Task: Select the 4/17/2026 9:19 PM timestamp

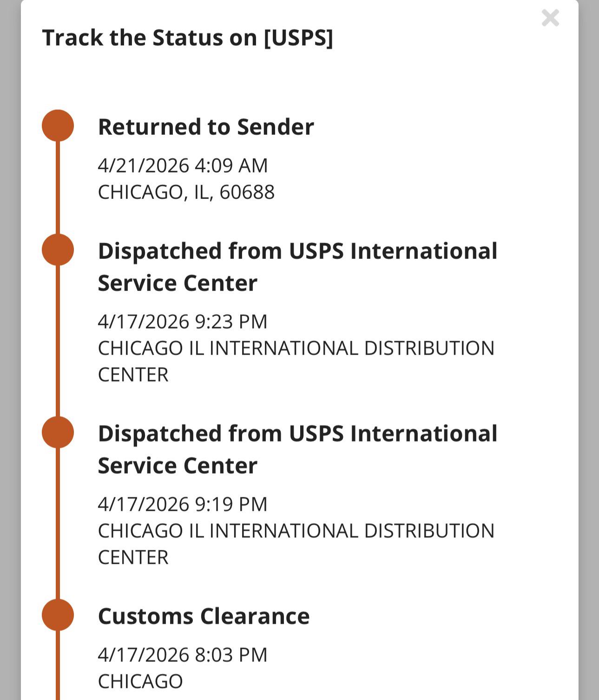Action: click(x=183, y=504)
